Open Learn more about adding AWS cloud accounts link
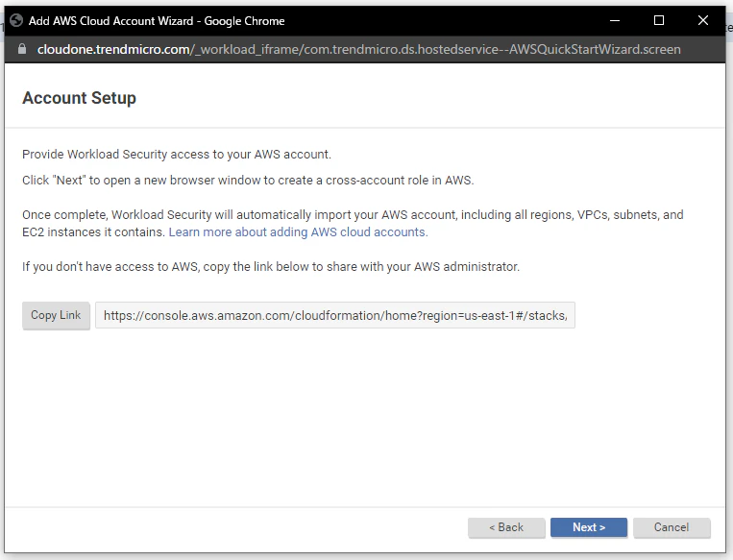This screenshot has height=560, width=733. (298, 232)
